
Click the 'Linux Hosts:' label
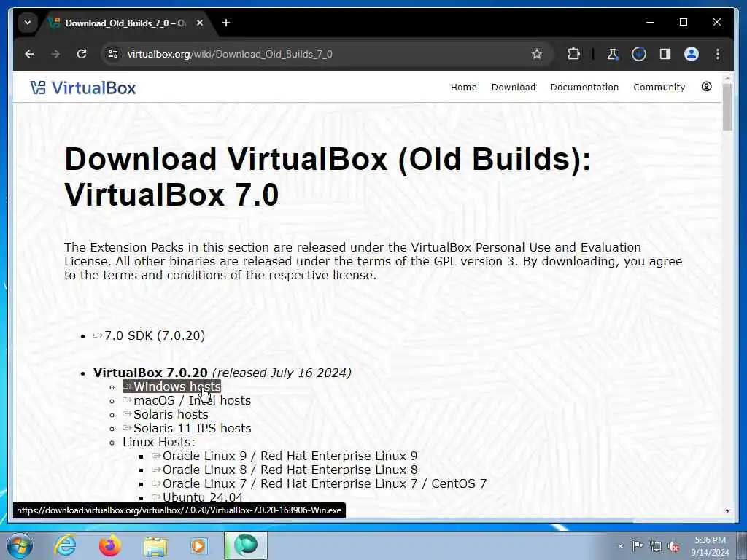coord(158,442)
